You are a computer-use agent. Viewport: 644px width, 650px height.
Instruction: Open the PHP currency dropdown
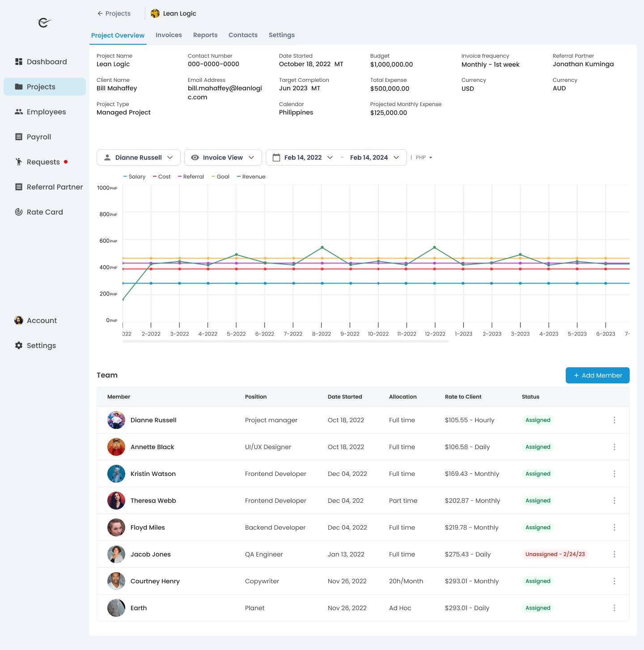tap(423, 157)
